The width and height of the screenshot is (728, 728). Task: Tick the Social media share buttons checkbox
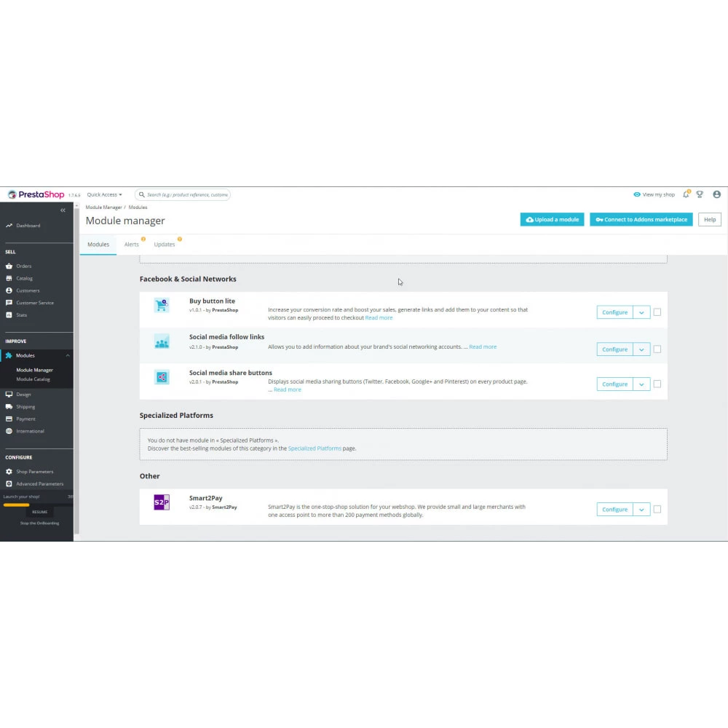tap(657, 384)
